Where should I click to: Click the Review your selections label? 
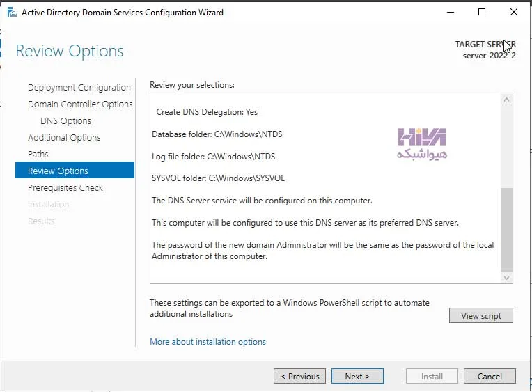[192, 85]
